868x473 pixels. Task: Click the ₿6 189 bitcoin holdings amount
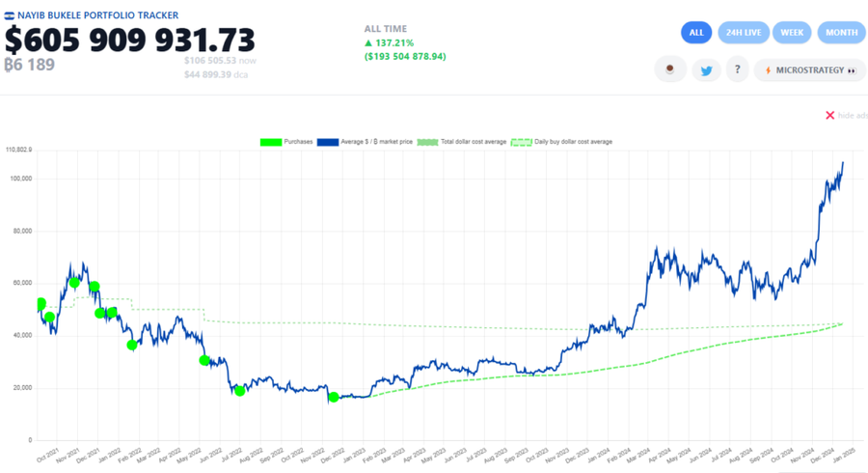click(29, 65)
